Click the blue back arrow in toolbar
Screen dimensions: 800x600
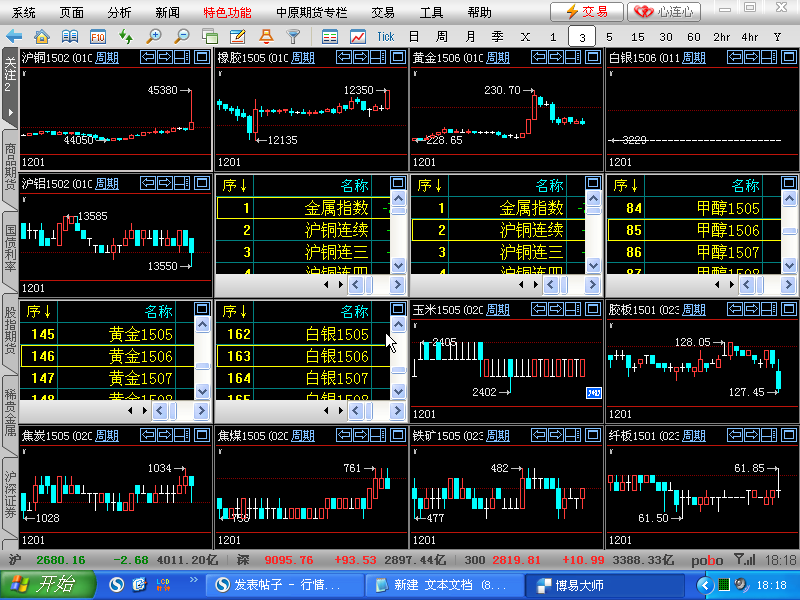coord(14,36)
